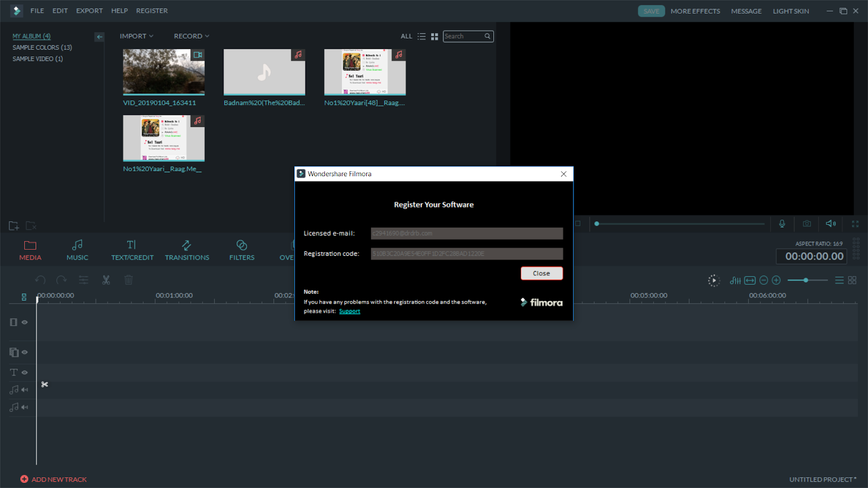Select the VID_20190104_163411 video thumbnail
Viewport: 868px width, 488px height.
click(x=164, y=72)
